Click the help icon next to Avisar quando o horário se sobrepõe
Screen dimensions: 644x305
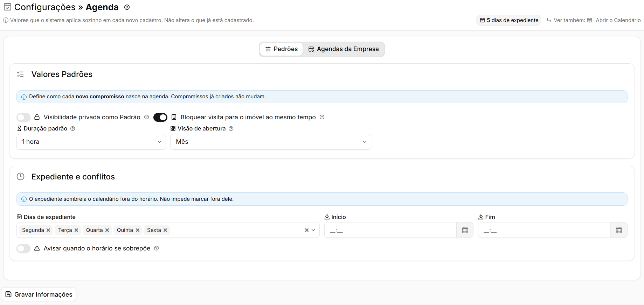click(x=157, y=248)
